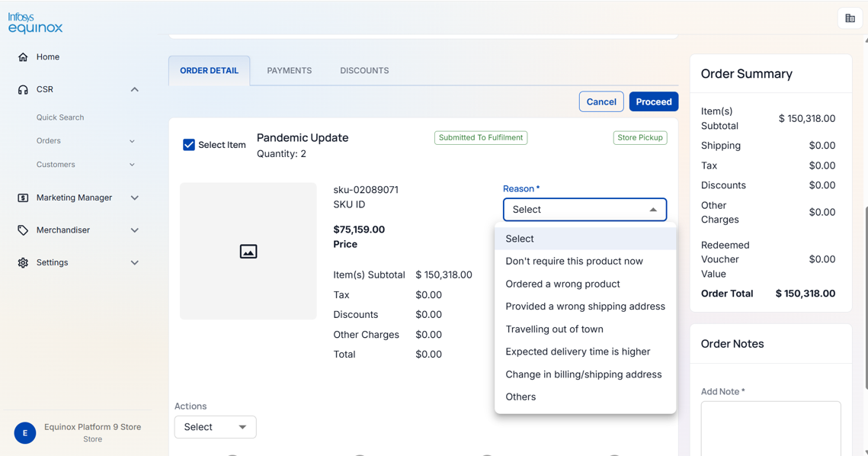Click Merchandiser in the sidebar

pos(63,230)
